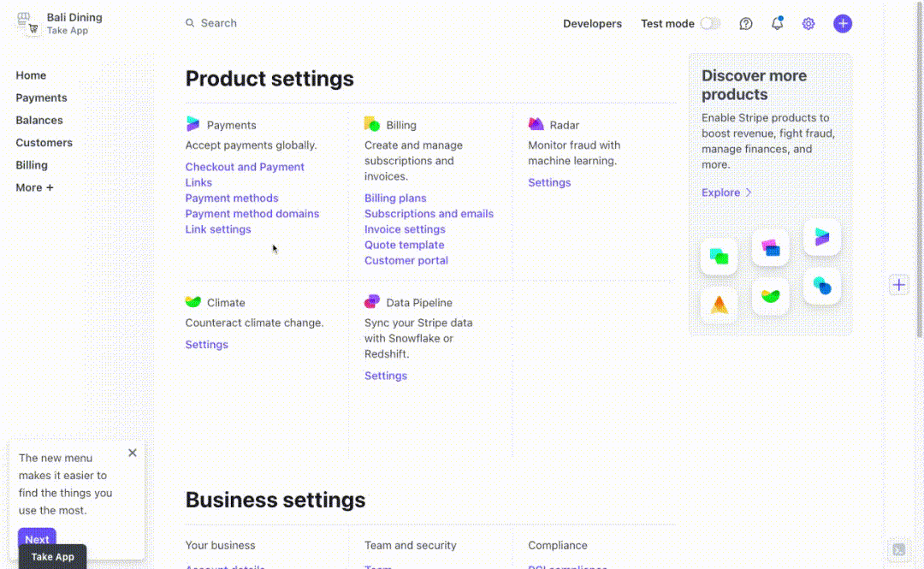Open Quote template link
924x569 pixels.
coord(404,245)
